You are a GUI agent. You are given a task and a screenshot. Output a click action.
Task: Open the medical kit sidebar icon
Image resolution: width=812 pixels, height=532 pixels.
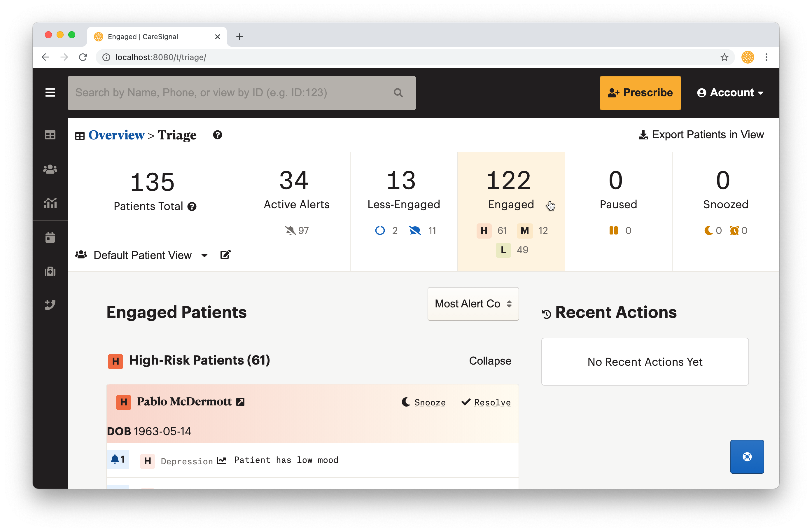point(50,271)
